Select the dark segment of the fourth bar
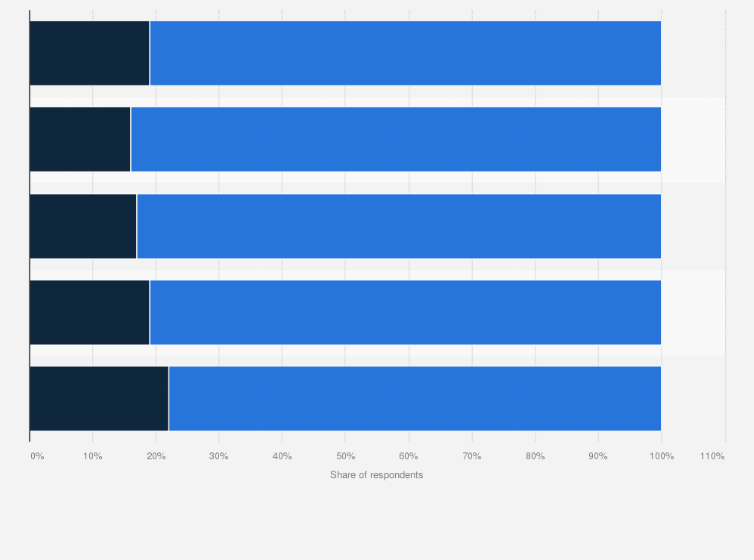This screenshot has height=560, width=754. tap(89, 312)
